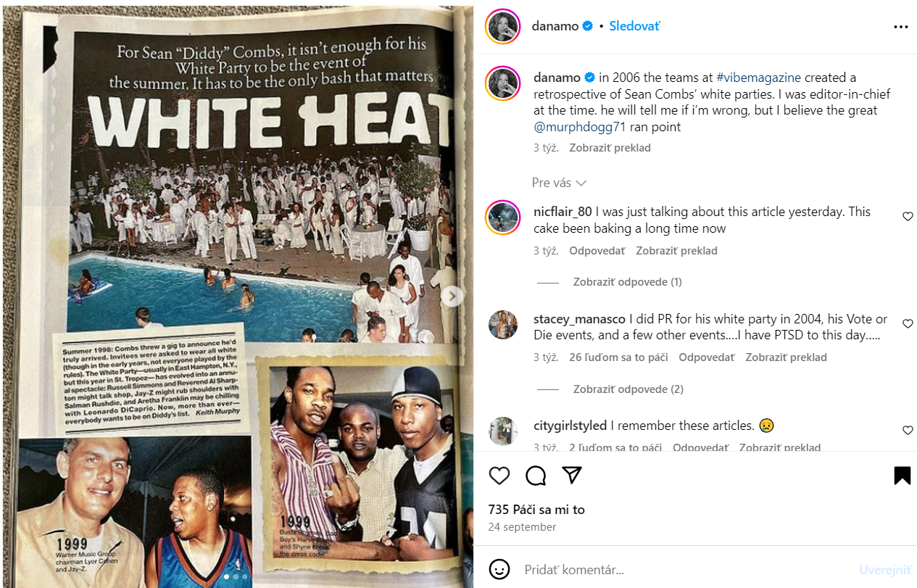Share the post with the paper plane icon

coord(573,476)
